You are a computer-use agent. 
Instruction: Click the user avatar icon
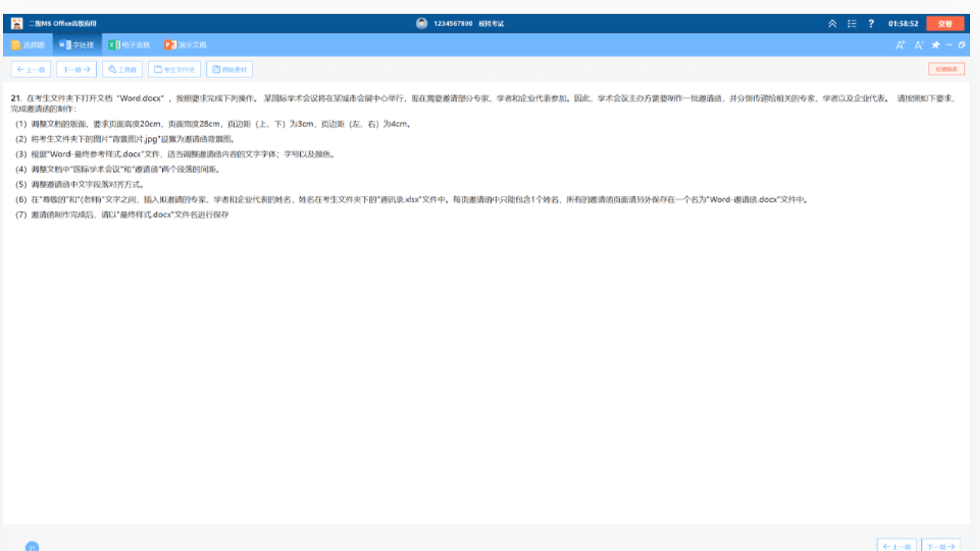coord(422,24)
